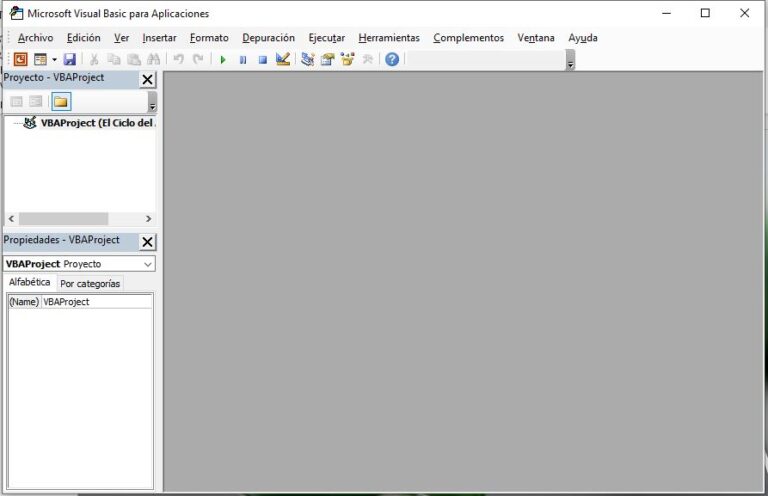
Task: Toggle Folders icon in the Project panel
Action: [61, 101]
